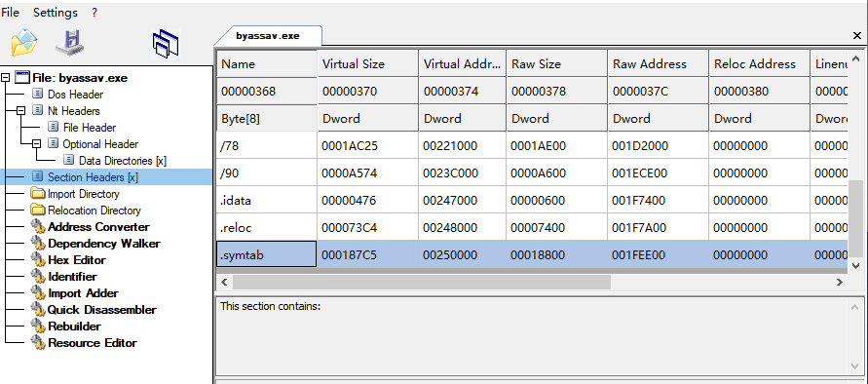Open the File menu
868x384 pixels.
click(x=10, y=13)
